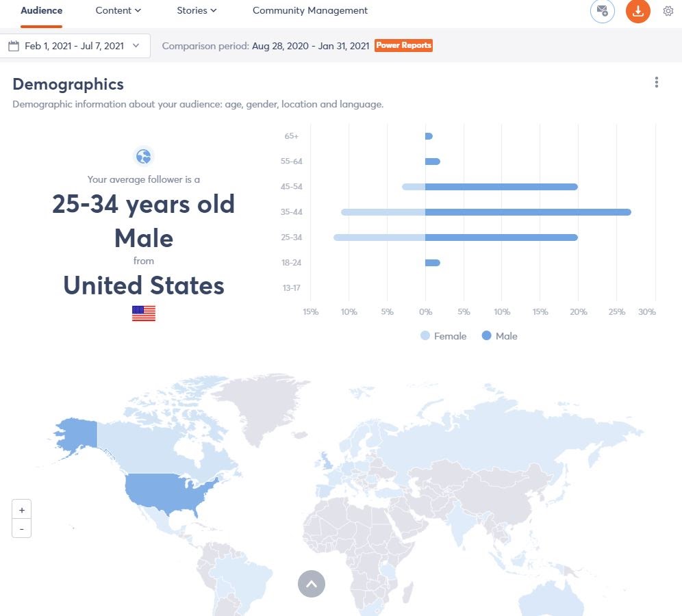The height and width of the screenshot is (616, 682).
Task: Click the United States flag icon
Action: click(x=144, y=313)
